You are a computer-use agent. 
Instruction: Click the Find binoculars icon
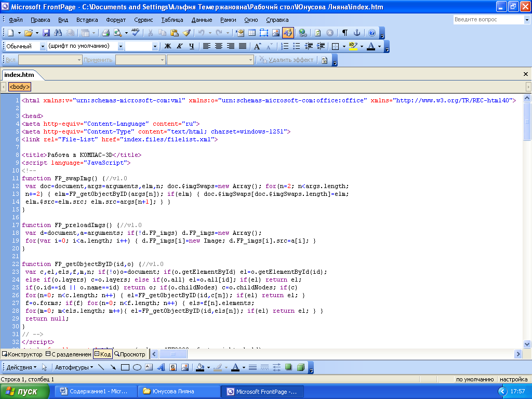(x=58, y=33)
